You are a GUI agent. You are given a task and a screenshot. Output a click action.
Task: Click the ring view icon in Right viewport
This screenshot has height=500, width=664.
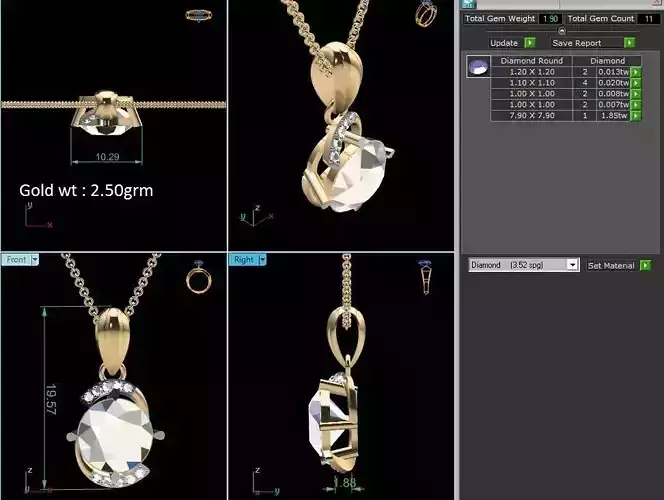coord(426,277)
